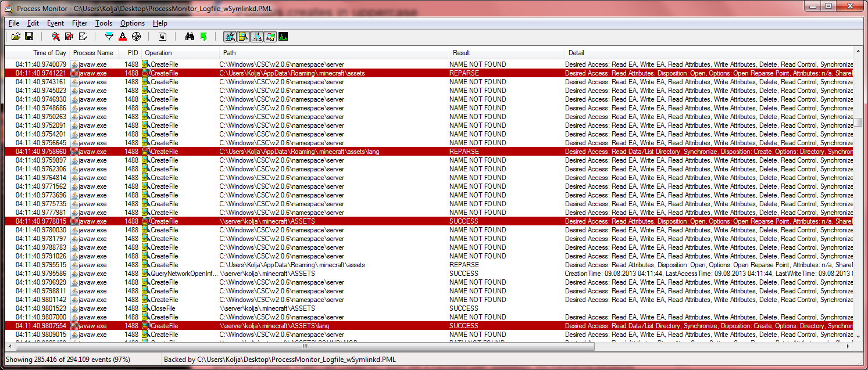Image resolution: width=868 pixels, height=370 pixels.
Task: Toggle Show Network Activity button
Action: pyautogui.click(x=256, y=37)
